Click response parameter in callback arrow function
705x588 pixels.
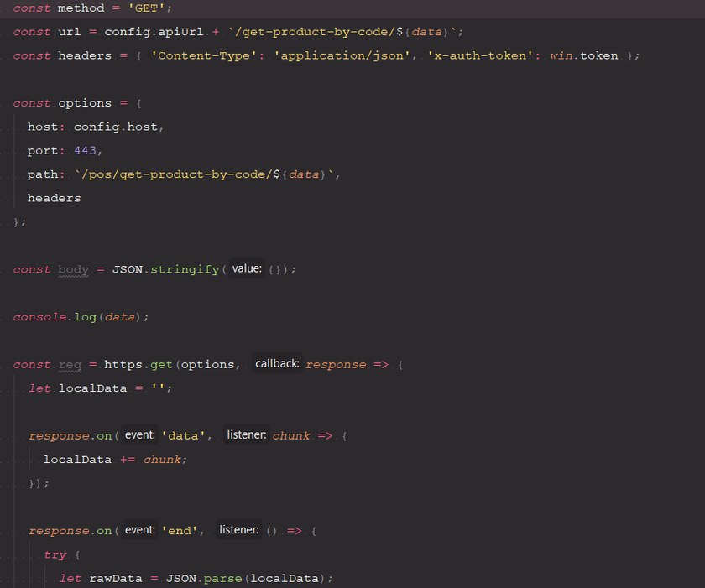coord(336,365)
